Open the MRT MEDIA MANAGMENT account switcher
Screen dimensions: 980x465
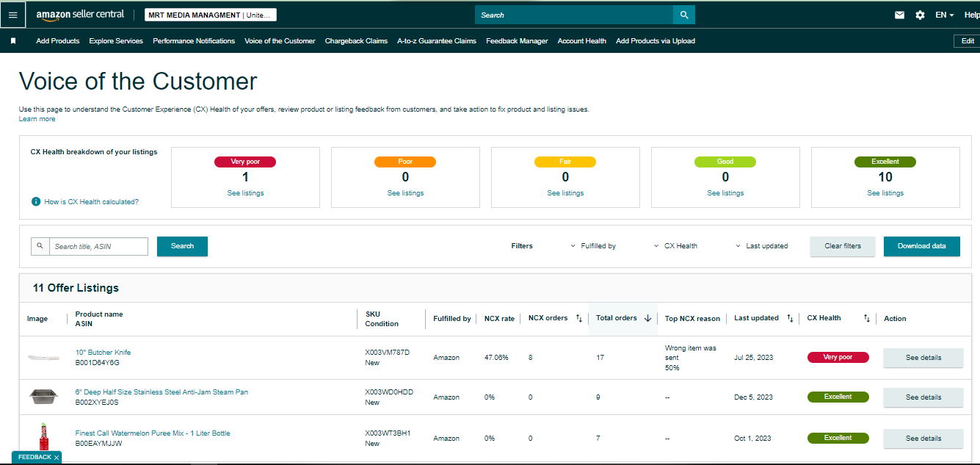[211, 15]
